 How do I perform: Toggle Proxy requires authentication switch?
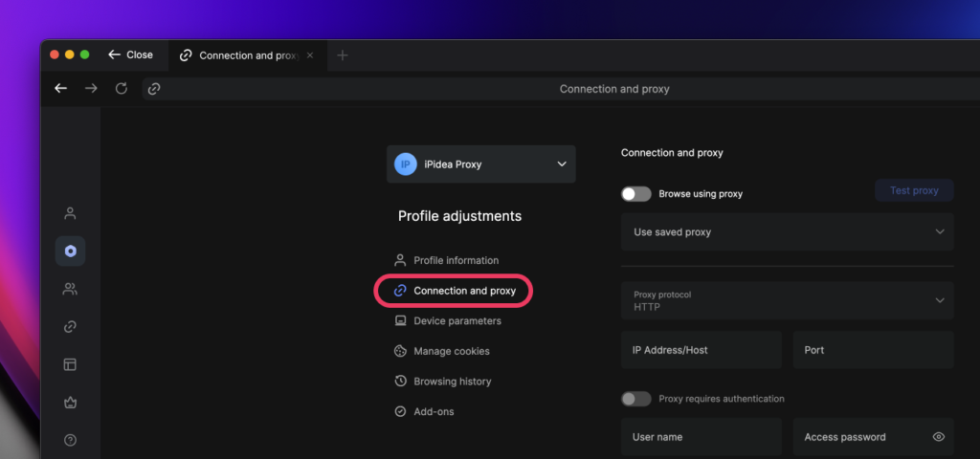coord(636,399)
